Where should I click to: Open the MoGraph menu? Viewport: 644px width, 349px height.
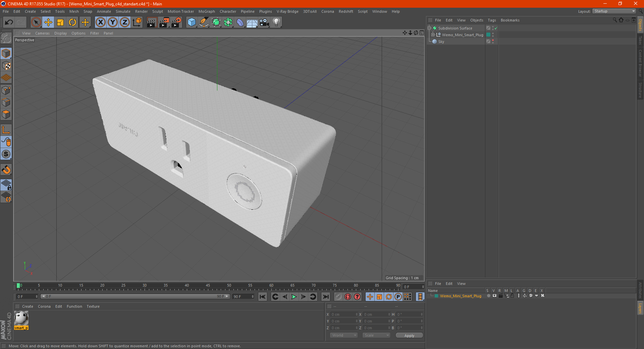[207, 11]
